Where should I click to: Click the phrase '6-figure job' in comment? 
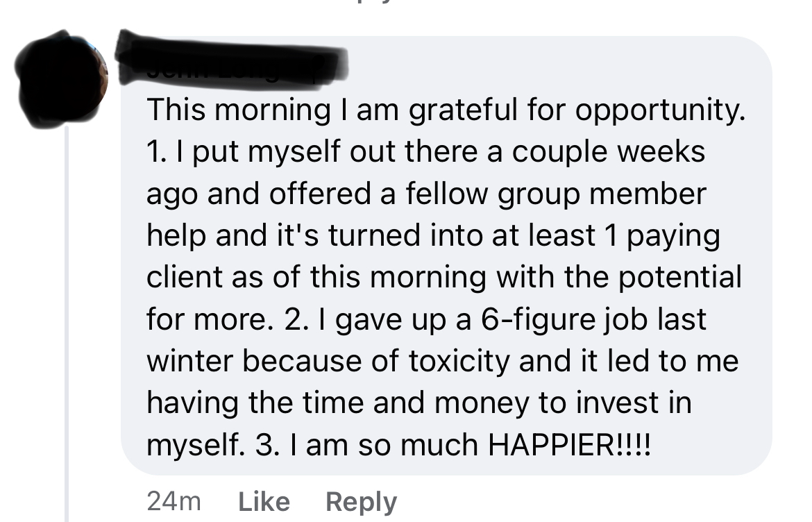tap(564, 320)
